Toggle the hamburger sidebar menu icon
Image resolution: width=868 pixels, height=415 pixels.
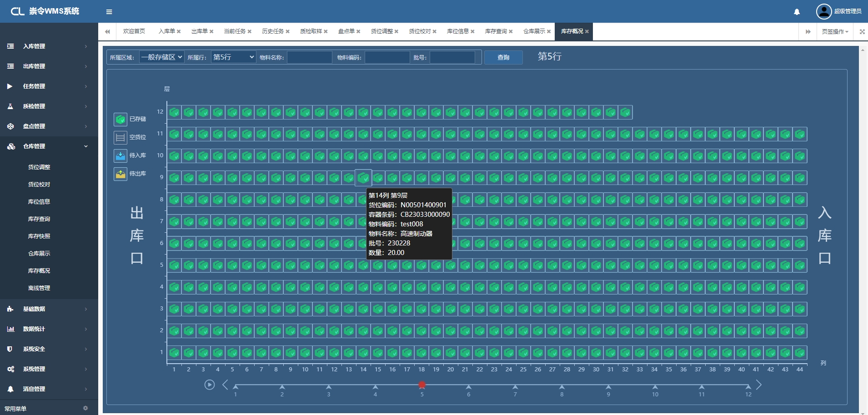coord(109,12)
